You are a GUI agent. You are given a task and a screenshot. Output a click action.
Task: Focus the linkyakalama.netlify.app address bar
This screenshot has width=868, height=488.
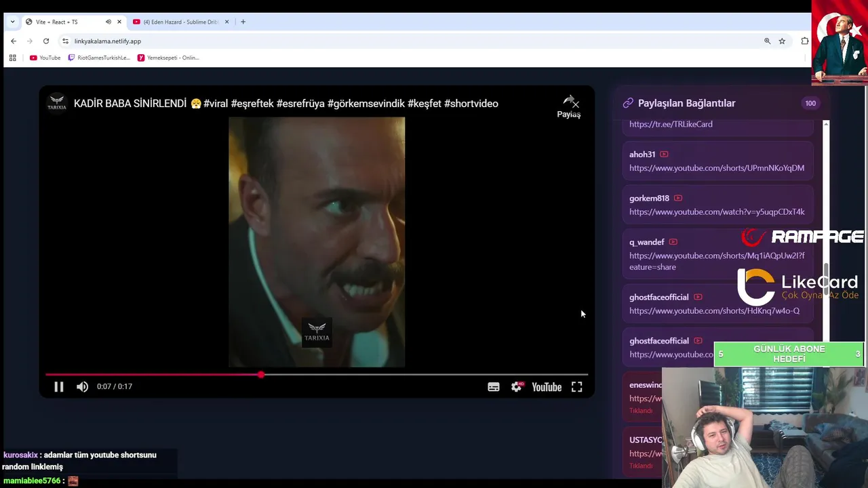(407, 41)
